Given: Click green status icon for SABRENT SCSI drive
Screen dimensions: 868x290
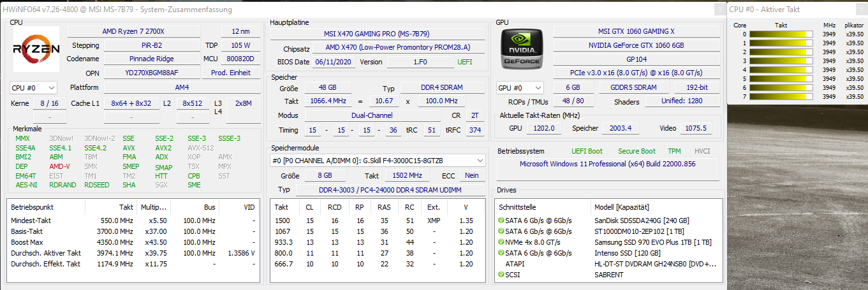Looking at the screenshot, I should pos(501,275).
